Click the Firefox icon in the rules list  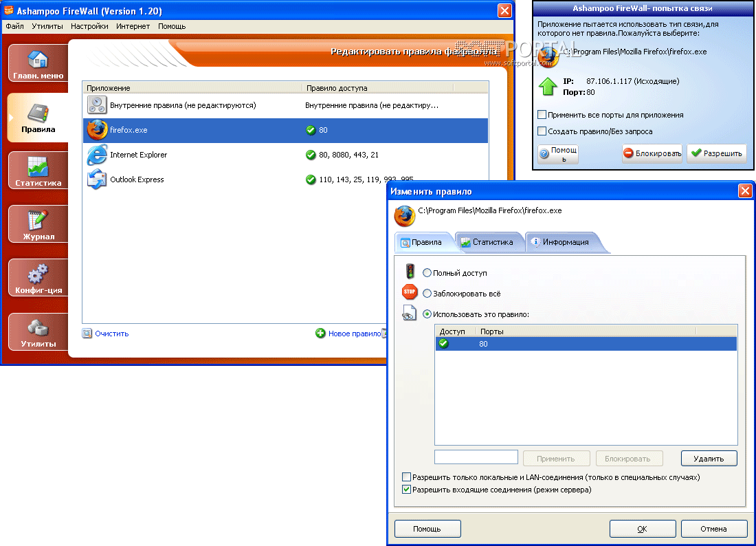97,130
